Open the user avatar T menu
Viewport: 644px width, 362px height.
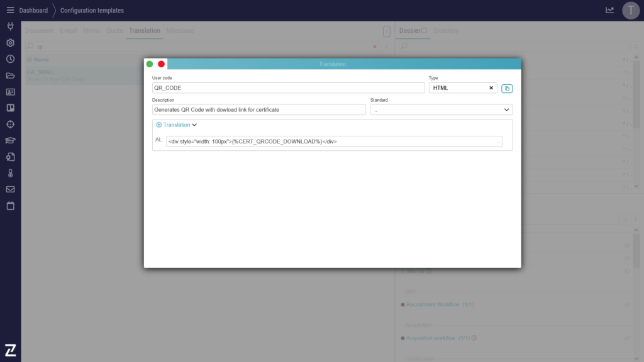click(x=631, y=10)
